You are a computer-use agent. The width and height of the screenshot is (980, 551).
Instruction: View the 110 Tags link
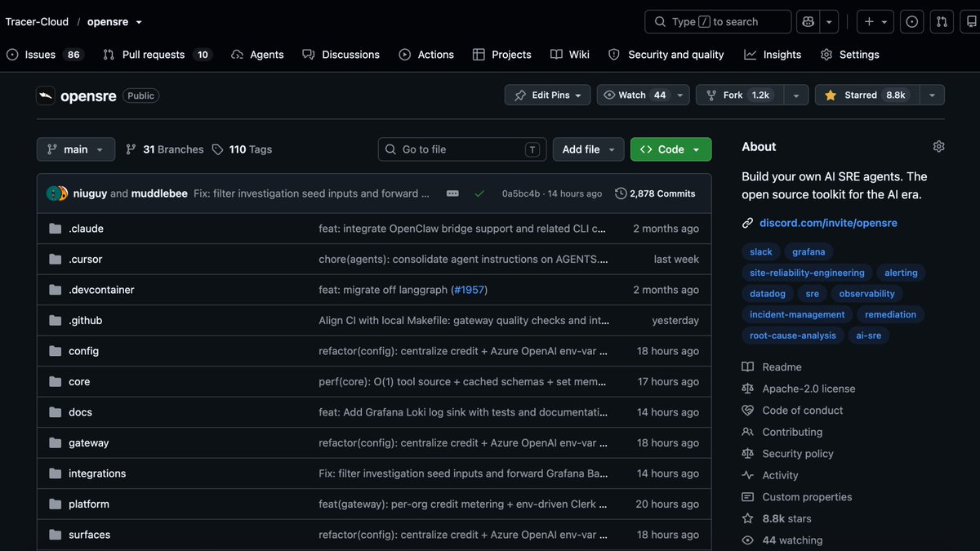242,149
